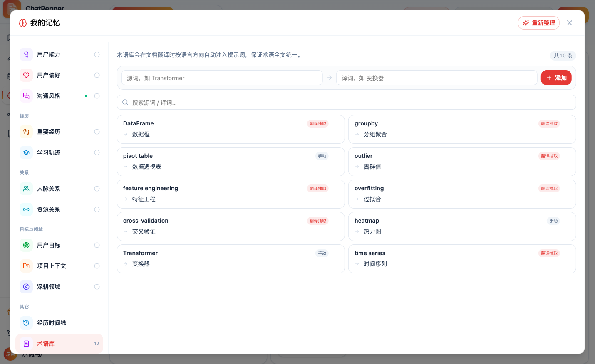
Task: Click the 经历时间线 history clock icon
Action: pos(26,323)
